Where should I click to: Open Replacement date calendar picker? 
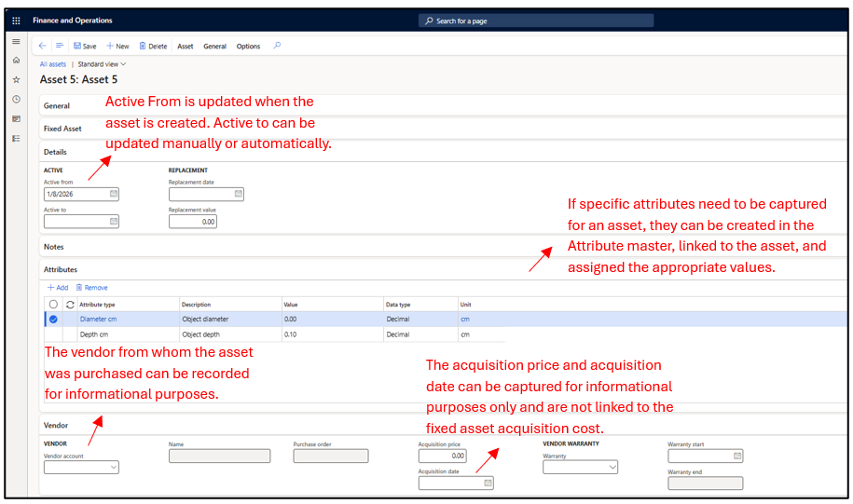239,194
